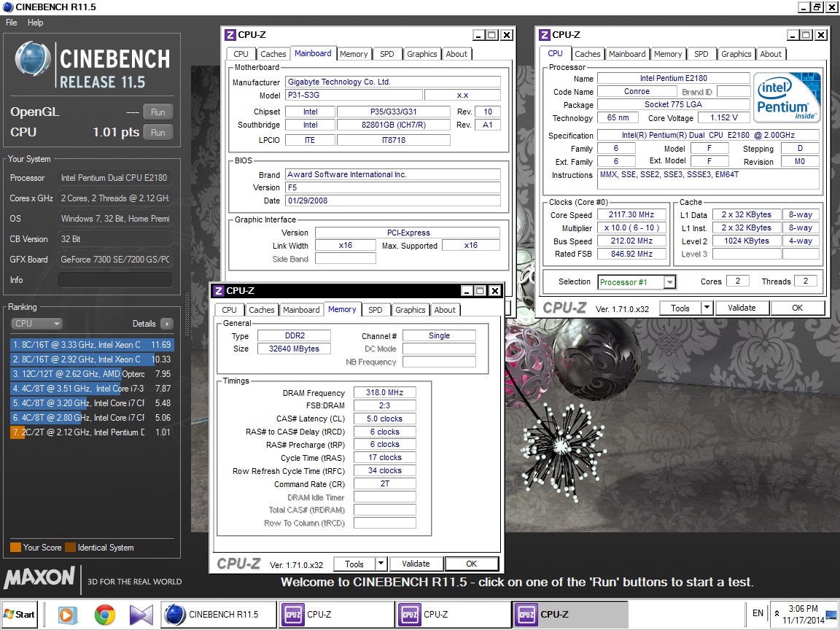840x630 pixels.
Task: Show hidden system tray icons
Action: coord(777,614)
